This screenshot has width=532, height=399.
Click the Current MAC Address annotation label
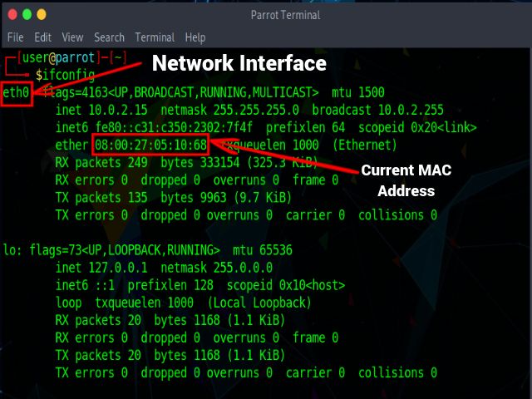pyautogui.click(x=405, y=180)
